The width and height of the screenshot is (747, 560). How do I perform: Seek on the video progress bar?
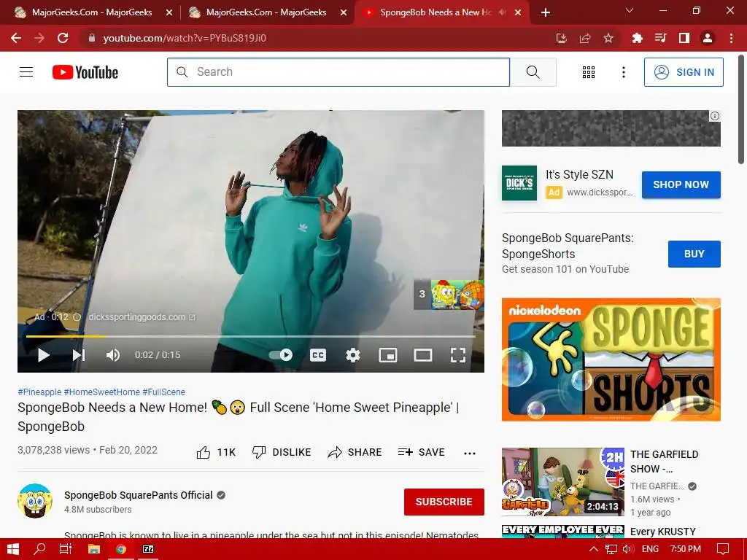(251, 336)
